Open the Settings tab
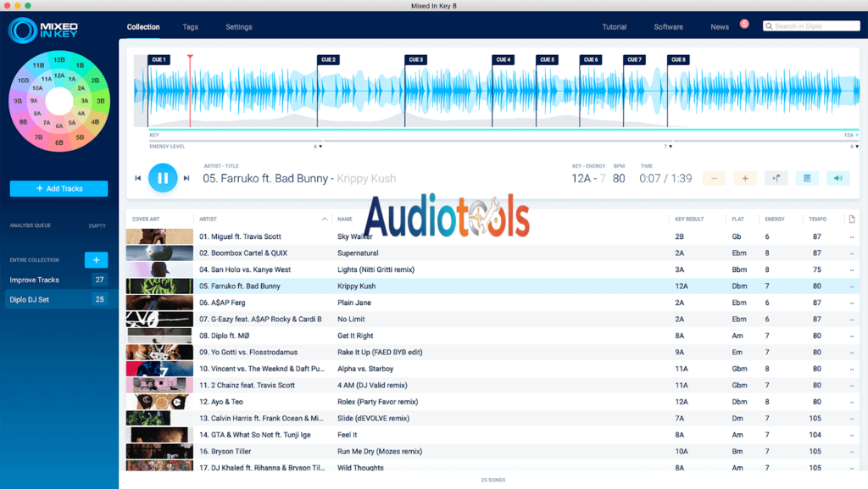This screenshot has height=489, width=868. (x=238, y=27)
